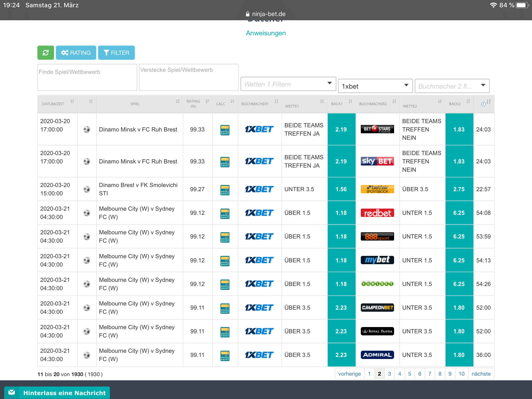The width and height of the screenshot is (532, 399).
Task: Click the green refresh icon button
Action: click(x=46, y=53)
